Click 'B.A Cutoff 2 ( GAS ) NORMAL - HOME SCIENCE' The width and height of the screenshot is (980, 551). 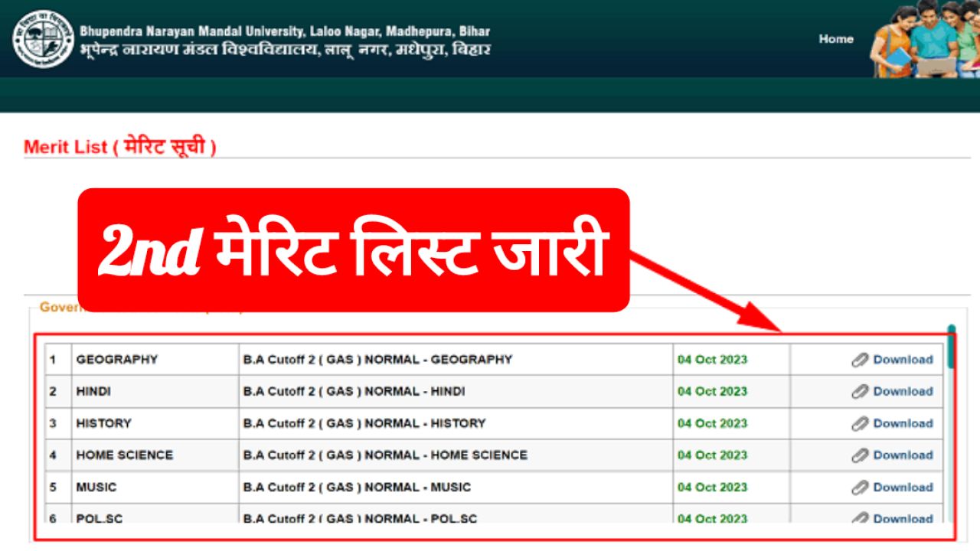click(385, 455)
